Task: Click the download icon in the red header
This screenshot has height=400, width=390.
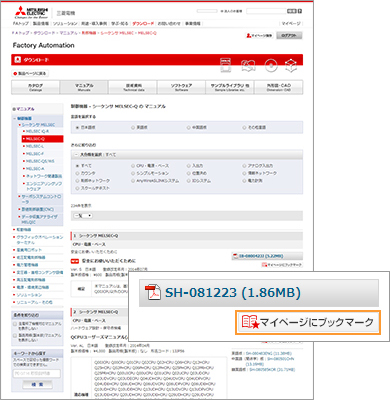Action: (x=17, y=60)
